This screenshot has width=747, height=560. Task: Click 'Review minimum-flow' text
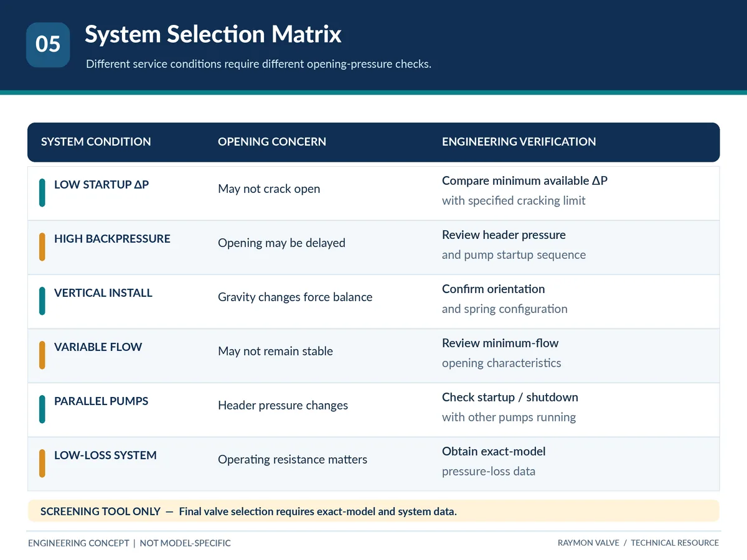pyautogui.click(x=500, y=343)
